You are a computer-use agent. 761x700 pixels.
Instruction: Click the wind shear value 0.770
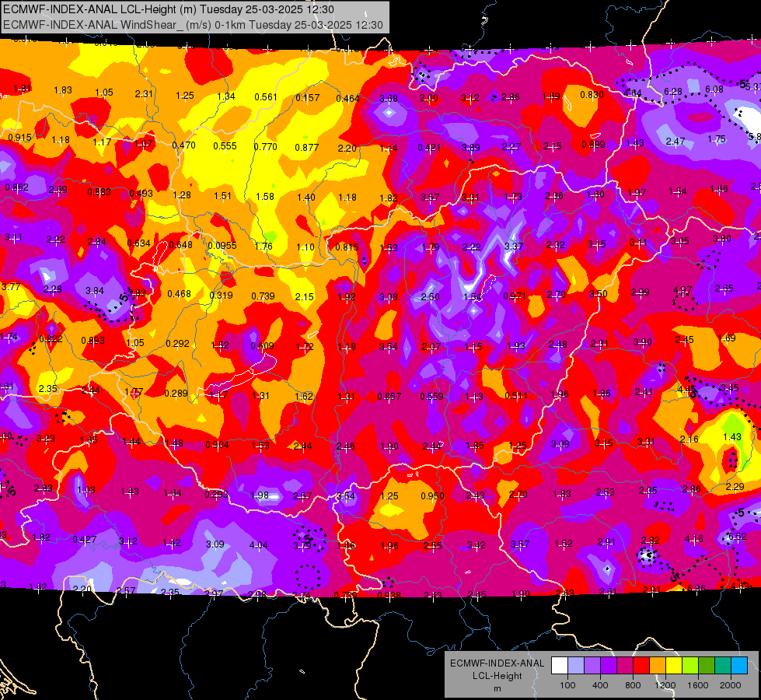[x=266, y=147]
